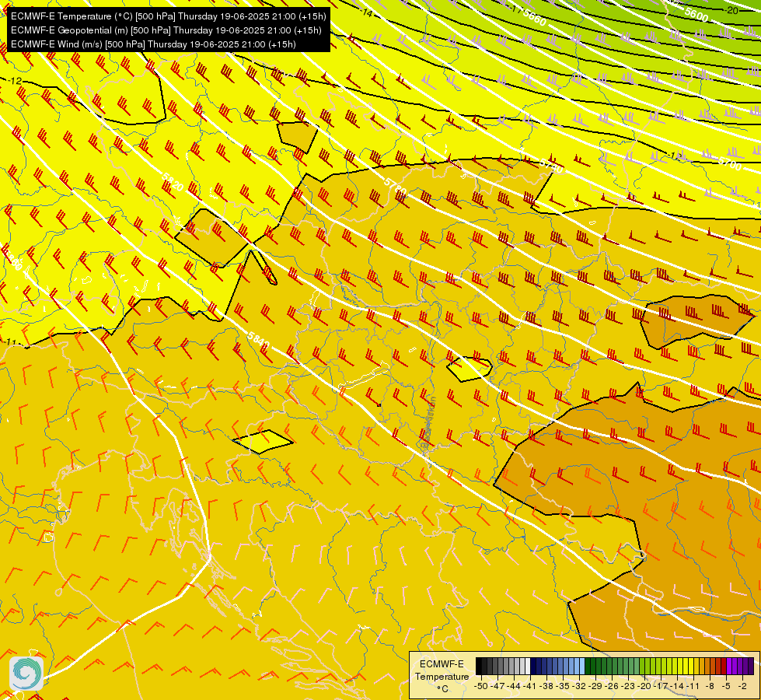
Task: Click the -14 legend value
Action: (x=677, y=687)
